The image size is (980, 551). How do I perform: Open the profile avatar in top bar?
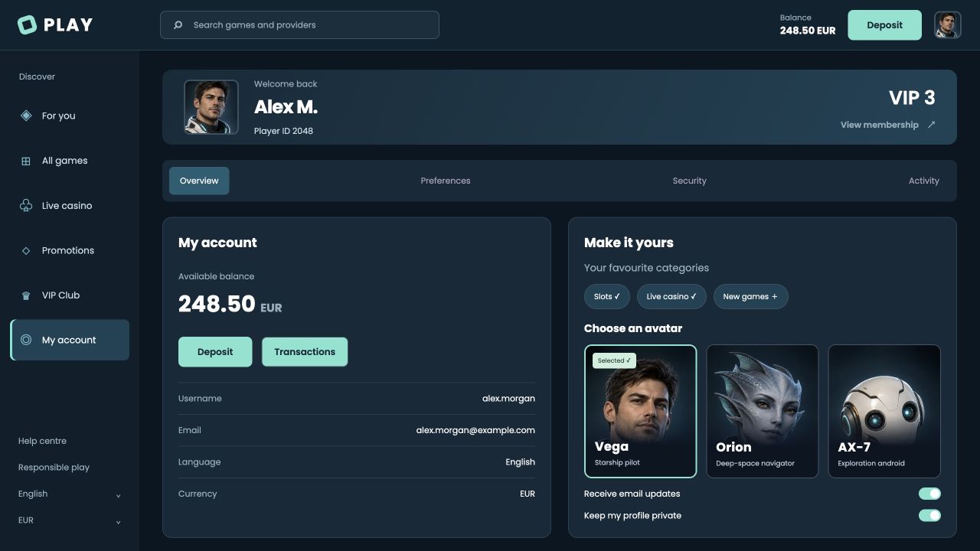point(948,25)
